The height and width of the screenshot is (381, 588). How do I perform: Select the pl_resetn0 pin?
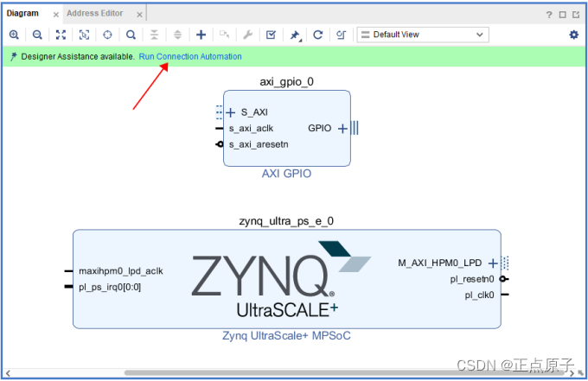pyautogui.click(x=472, y=279)
